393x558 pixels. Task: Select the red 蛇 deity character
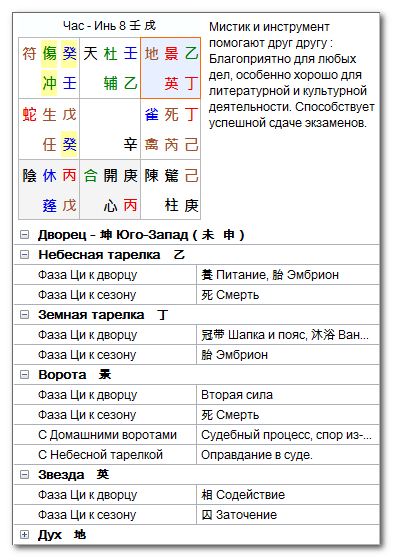[29, 115]
